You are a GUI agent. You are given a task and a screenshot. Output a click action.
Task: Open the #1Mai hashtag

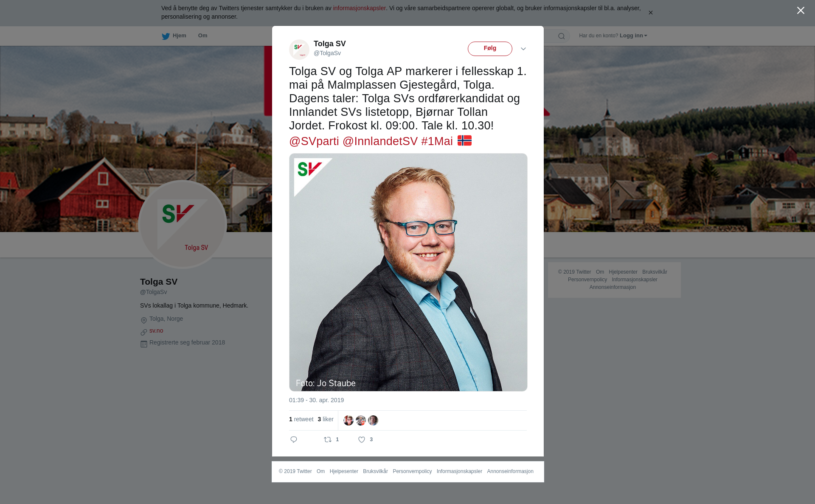click(x=437, y=141)
